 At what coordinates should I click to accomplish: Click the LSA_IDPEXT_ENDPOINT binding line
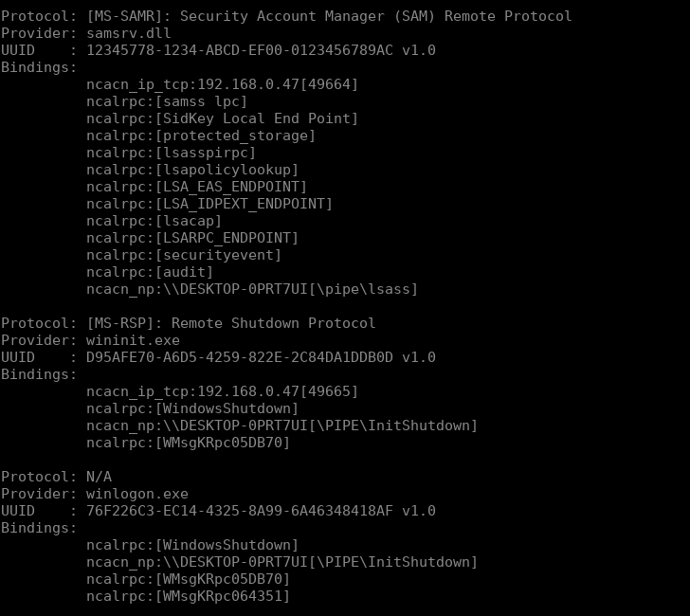(209, 204)
